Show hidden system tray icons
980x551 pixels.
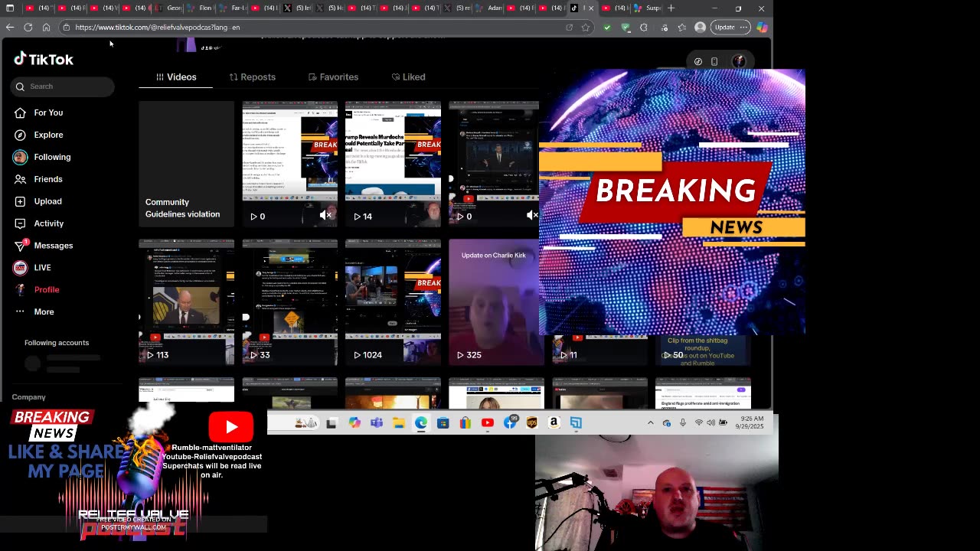coord(651,422)
